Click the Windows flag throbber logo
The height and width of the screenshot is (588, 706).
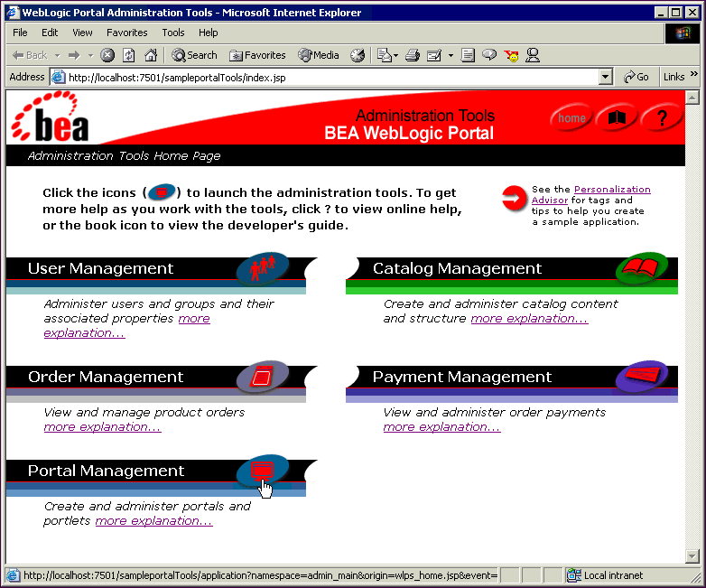click(683, 33)
